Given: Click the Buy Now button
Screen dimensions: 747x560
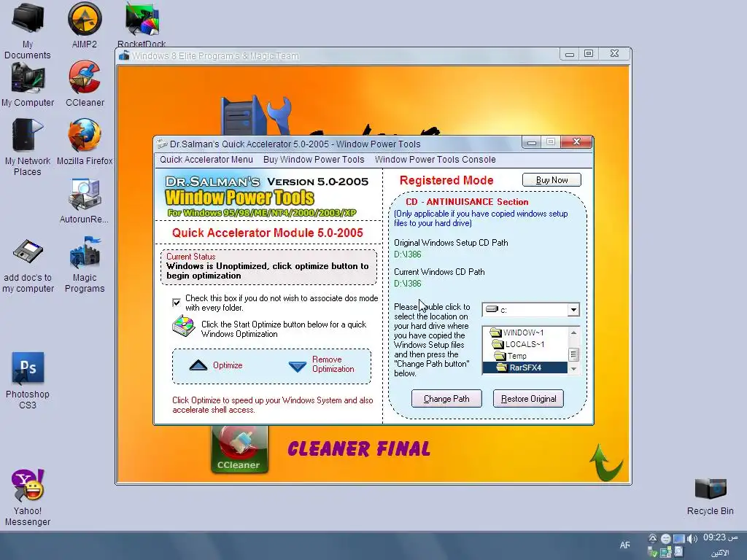Looking at the screenshot, I should point(551,180).
